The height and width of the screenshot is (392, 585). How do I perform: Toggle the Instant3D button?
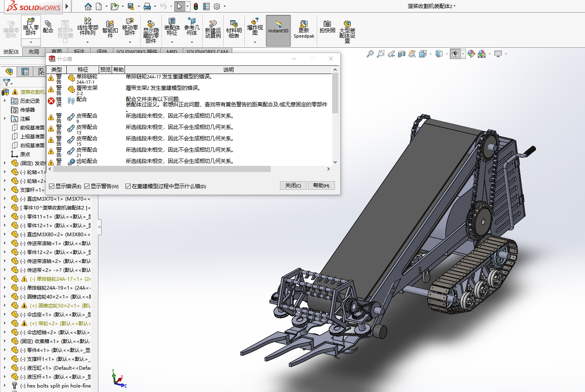click(x=278, y=31)
